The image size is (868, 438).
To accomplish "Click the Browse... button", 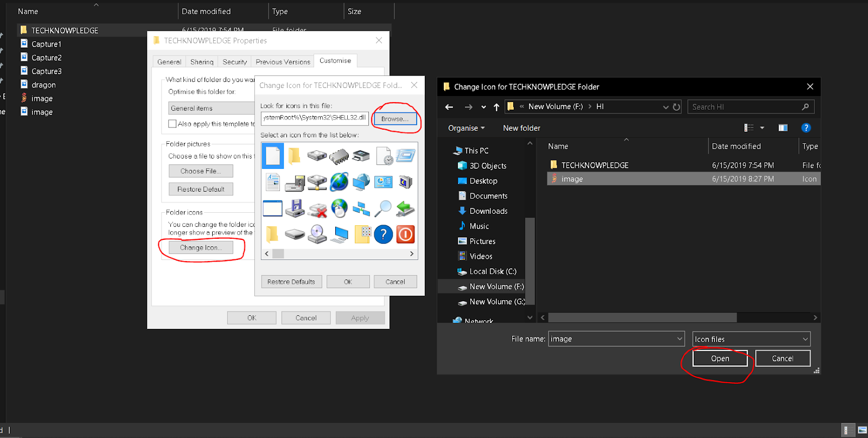I will click(395, 119).
